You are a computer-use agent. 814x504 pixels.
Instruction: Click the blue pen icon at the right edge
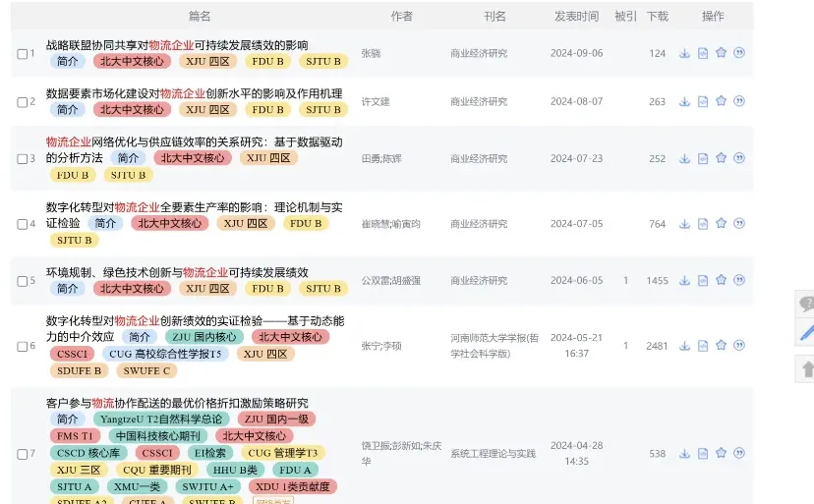807,332
